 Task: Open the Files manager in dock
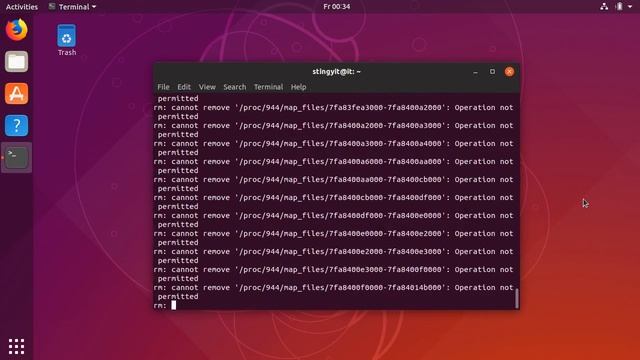pyautogui.click(x=16, y=62)
